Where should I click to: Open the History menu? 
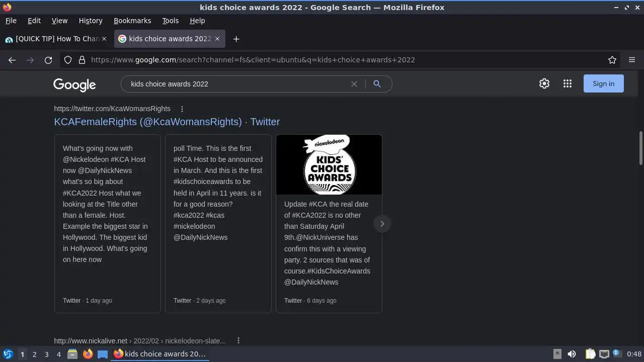[x=91, y=21]
